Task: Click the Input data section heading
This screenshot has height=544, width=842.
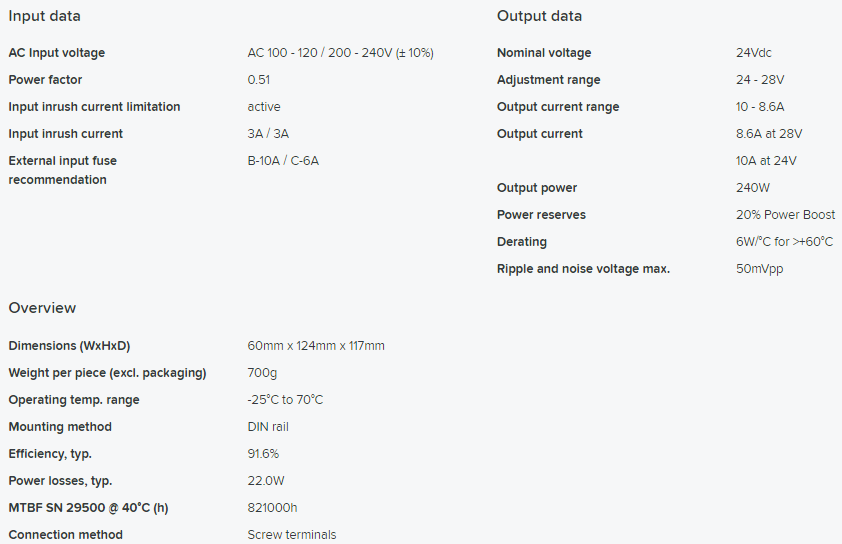Action: (45, 16)
